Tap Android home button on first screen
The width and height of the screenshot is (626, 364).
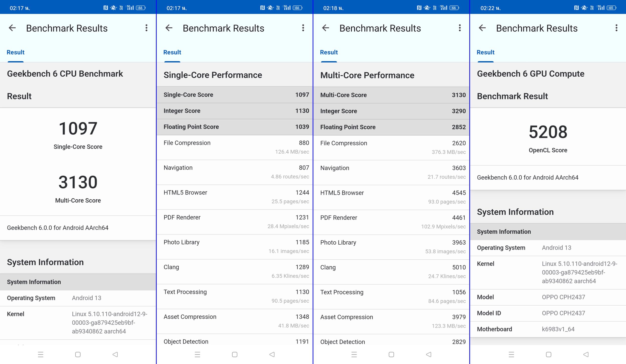pyautogui.click(x=78, y=354)
